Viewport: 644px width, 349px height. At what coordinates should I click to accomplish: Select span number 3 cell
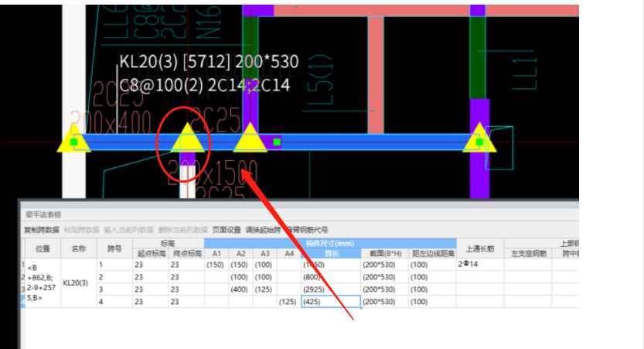(x=114, y=289)
